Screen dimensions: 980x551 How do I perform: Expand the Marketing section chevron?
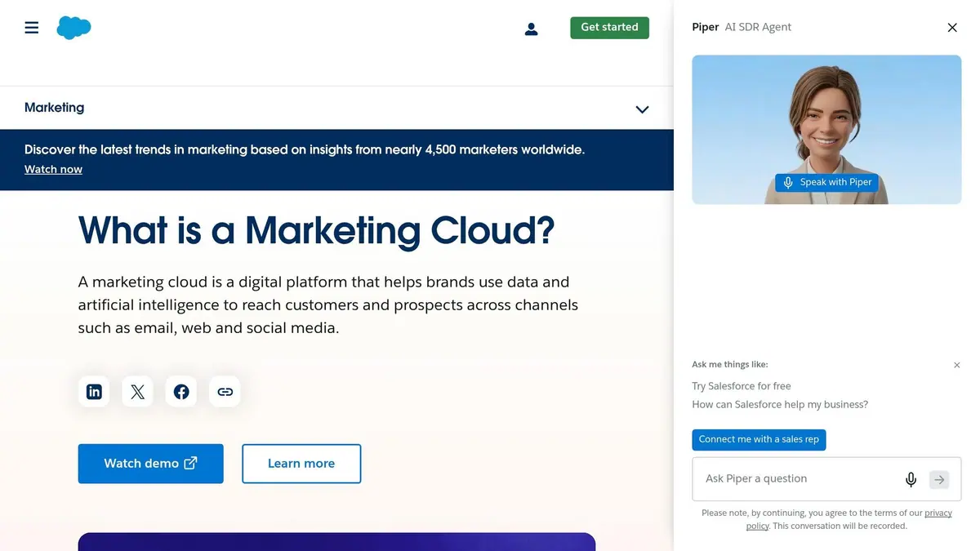click(x=643, y=109)
